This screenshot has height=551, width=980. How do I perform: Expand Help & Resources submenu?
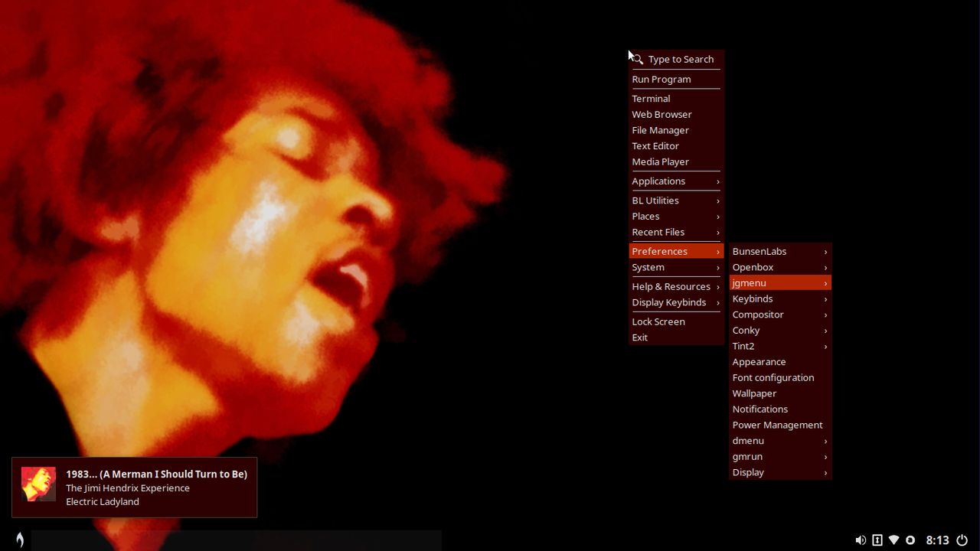click(x=676, y=286)
